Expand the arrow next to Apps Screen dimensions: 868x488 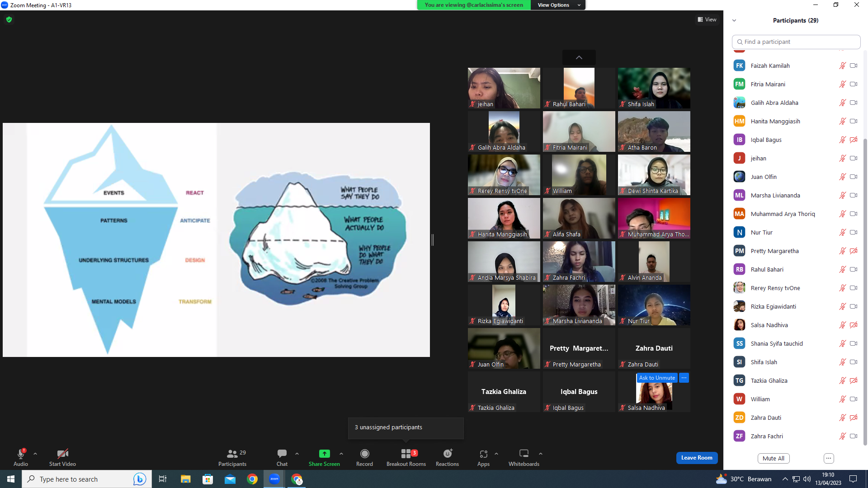(496, 454)
